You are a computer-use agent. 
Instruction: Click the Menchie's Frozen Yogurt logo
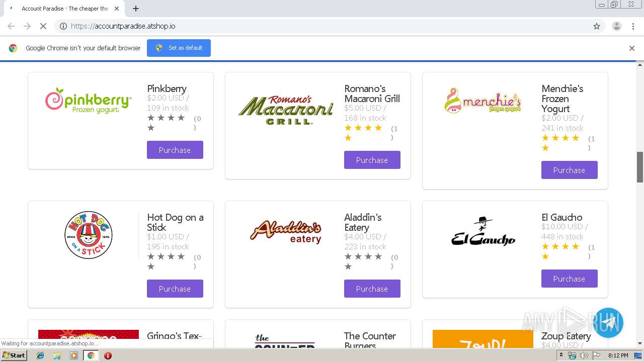(483, 100)
